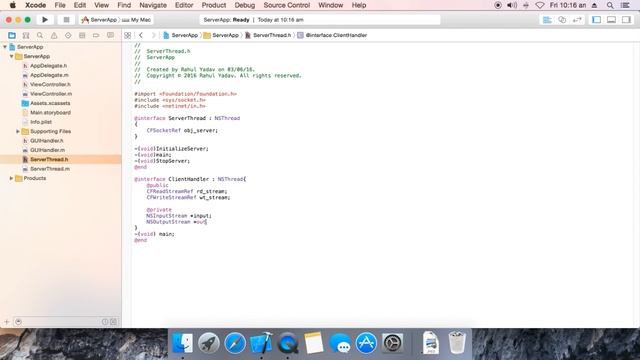Open the Debug menu
The height and width of the screenshot is (360, 640).
tap(244, 5)
